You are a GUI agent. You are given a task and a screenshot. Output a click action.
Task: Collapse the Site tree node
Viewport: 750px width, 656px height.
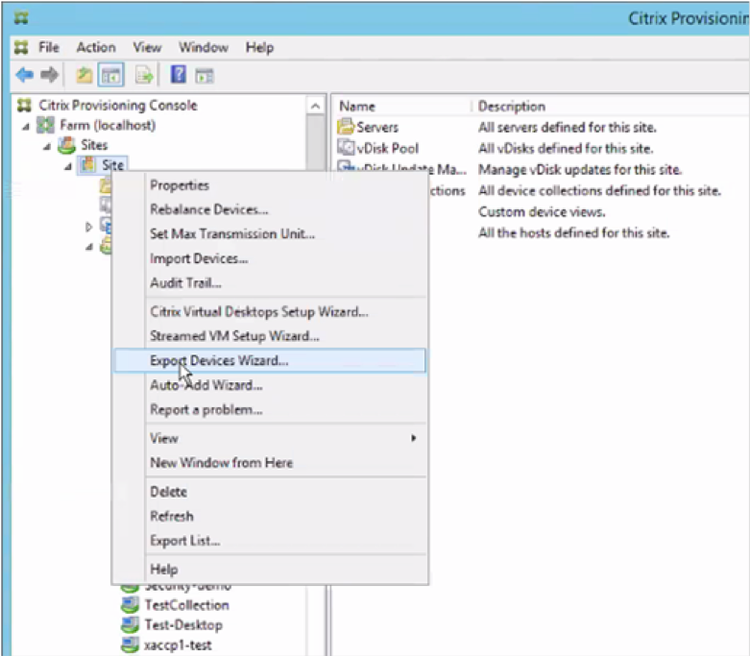click(68, 167)
